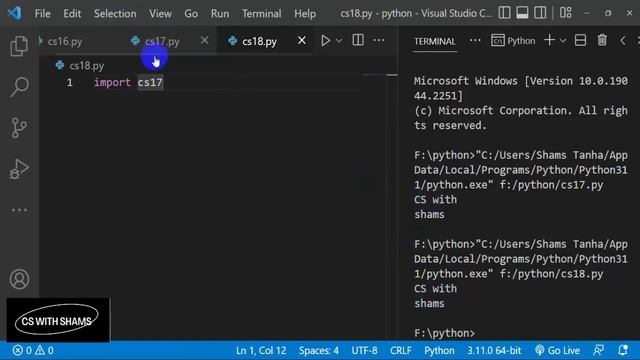
Task: Click the VS Code logo icon
Action: click(x=15, y=13)
